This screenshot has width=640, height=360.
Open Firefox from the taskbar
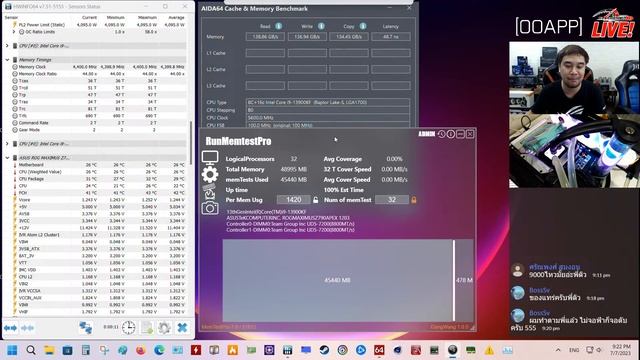[x=140, y=350]
